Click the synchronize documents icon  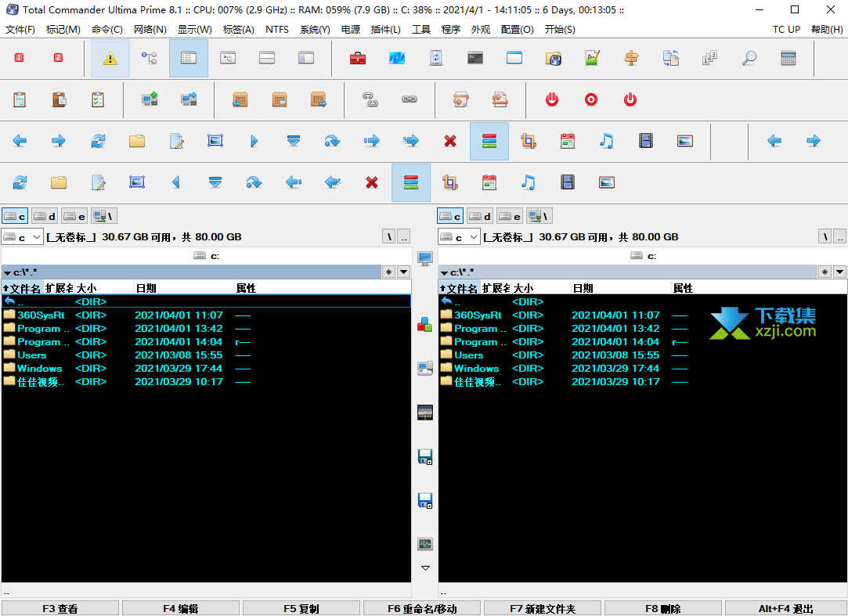671,58
